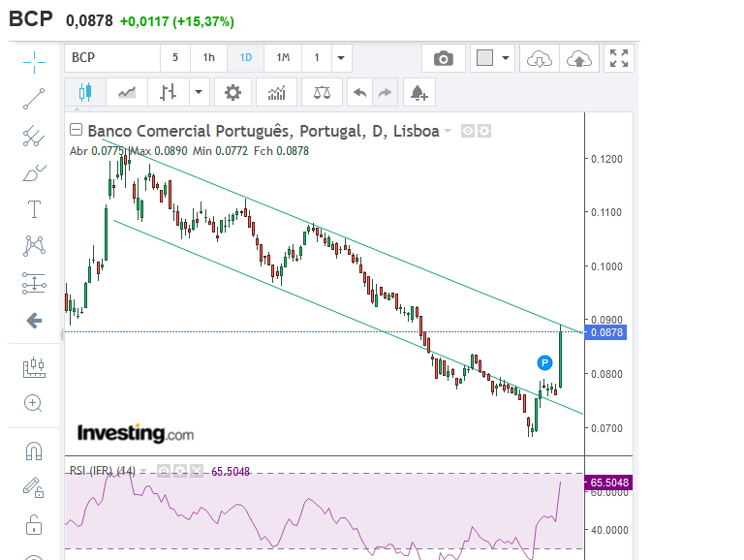744x560 pixels.
Task: Select the 5 minute interval
Action: coord(175,58)
